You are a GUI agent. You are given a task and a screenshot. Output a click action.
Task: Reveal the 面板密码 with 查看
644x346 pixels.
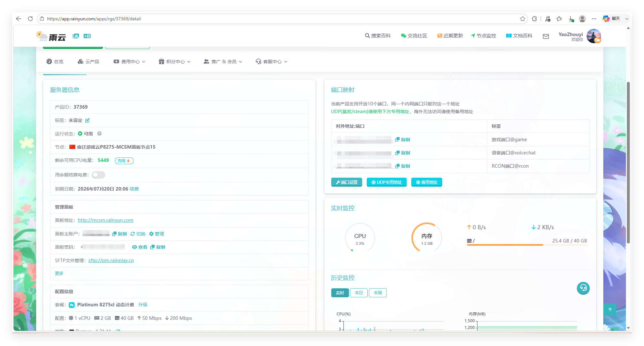point(140,247)
